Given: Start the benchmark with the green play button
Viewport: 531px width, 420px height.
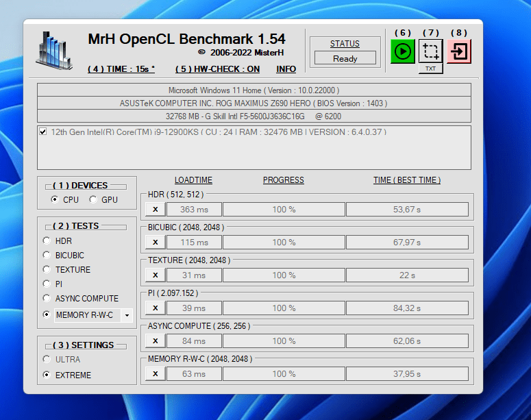Looking at the screenshot, I should click(403, 51).
